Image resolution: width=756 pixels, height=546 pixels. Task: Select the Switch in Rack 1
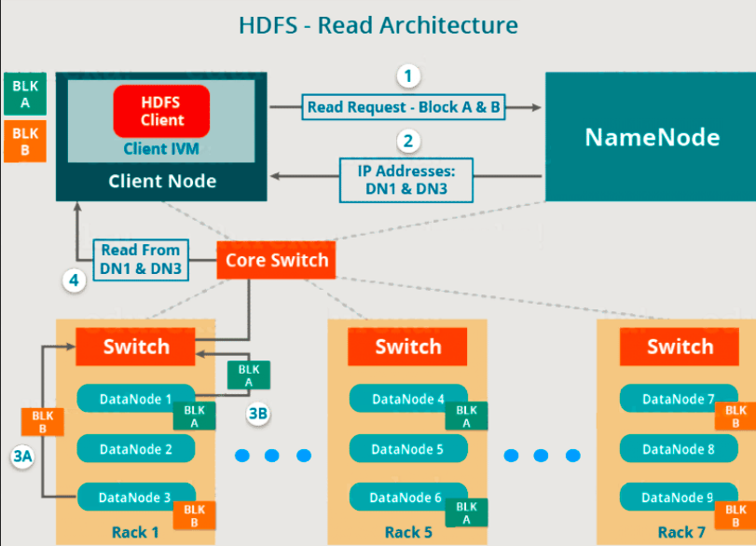pos(135,347)
